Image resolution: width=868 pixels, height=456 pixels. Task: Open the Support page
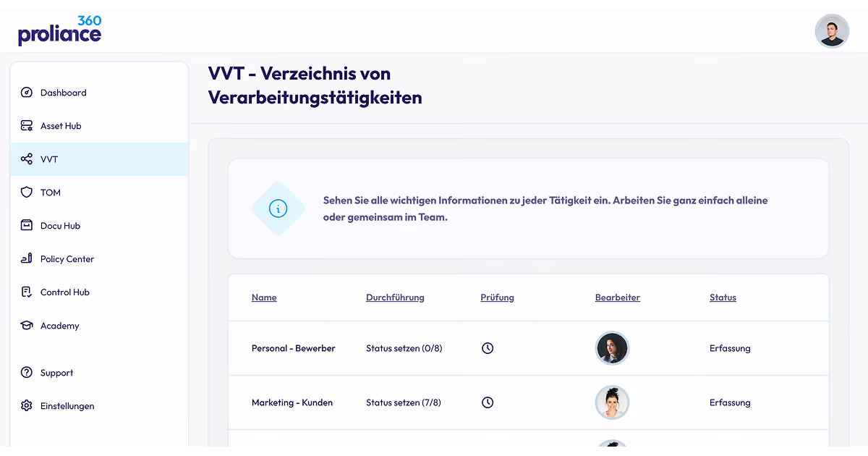pos(99,373)
